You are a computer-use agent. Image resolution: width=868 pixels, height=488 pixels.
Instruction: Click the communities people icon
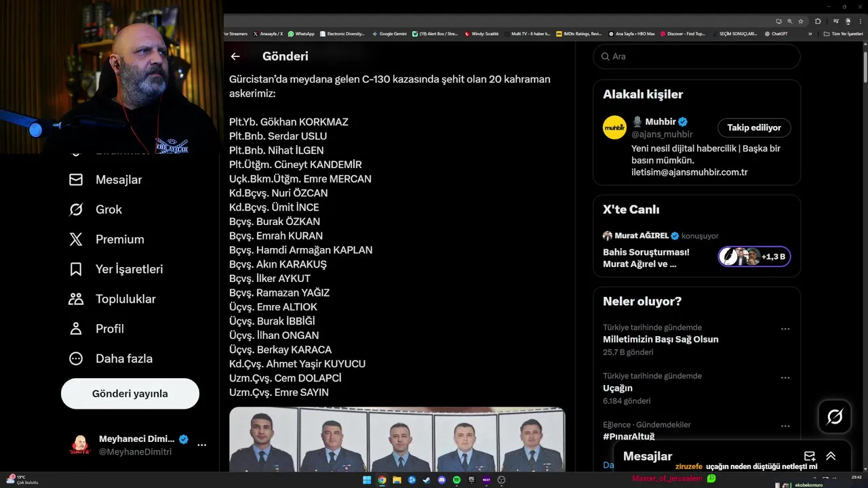(76, 299)
